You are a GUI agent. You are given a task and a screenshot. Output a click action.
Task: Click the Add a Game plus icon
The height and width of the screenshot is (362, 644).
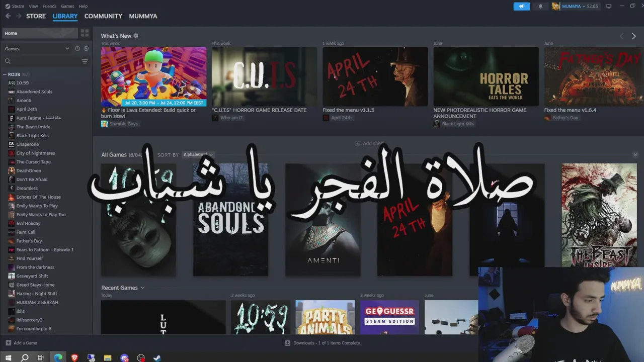click(x=8, y=343)
